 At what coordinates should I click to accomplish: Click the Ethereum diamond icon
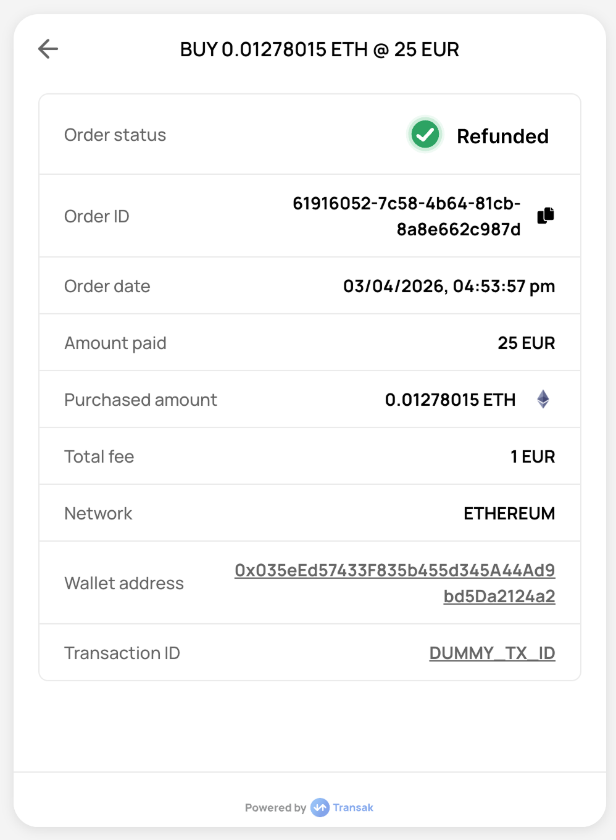(x=543, y=399)
